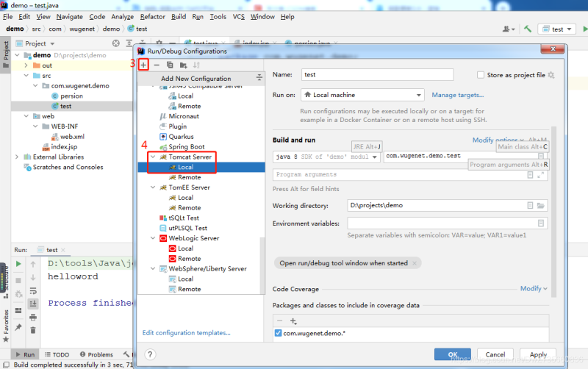Click the Stop icon in the Run panel
The image size is (588, 369).
(x=18, y=280)
